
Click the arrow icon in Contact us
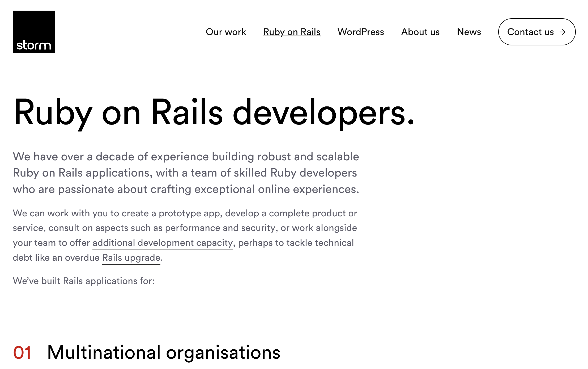[x=562, y=32]
